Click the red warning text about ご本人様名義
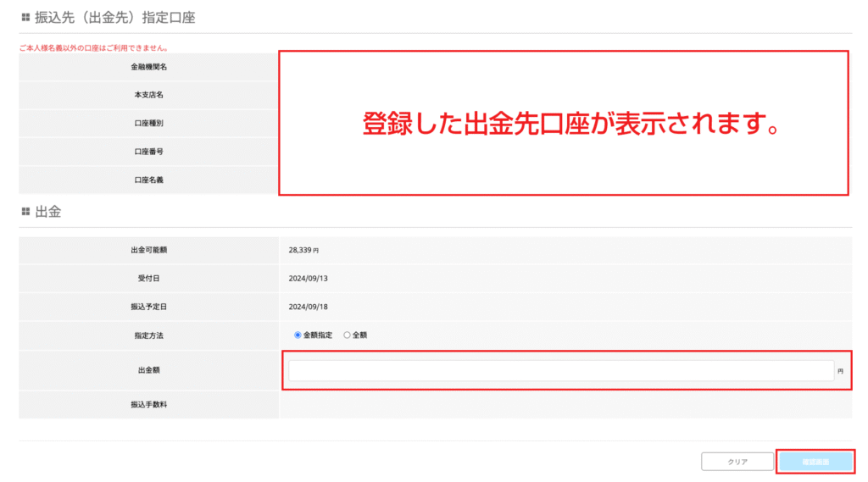 click(93, 48)
